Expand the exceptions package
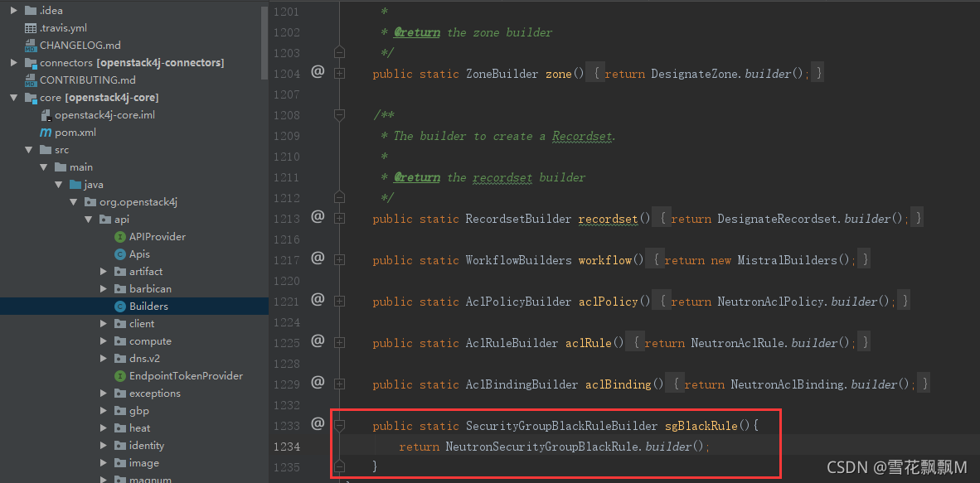The width and height of the screenshot is (980, 483). (x=104, y=394)
